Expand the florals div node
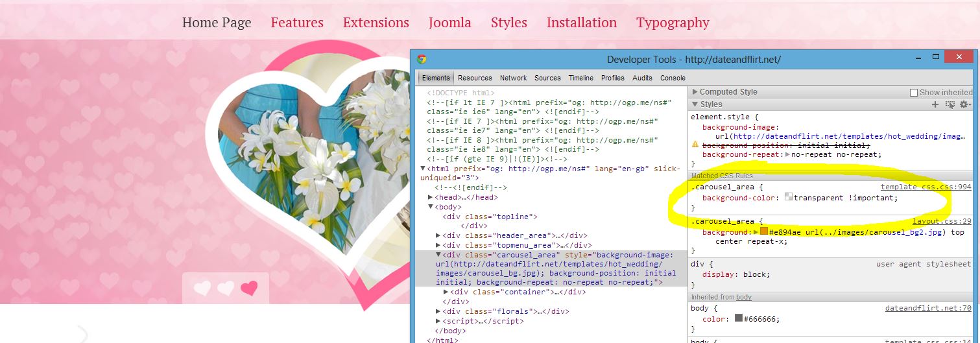The image size is (980, 343). tap(438, 311)
